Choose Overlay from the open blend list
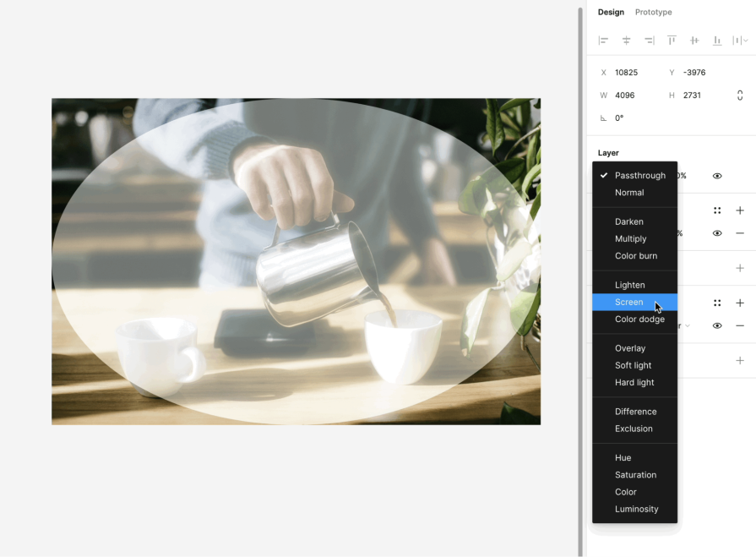756x557 pixels. (630, 348)
